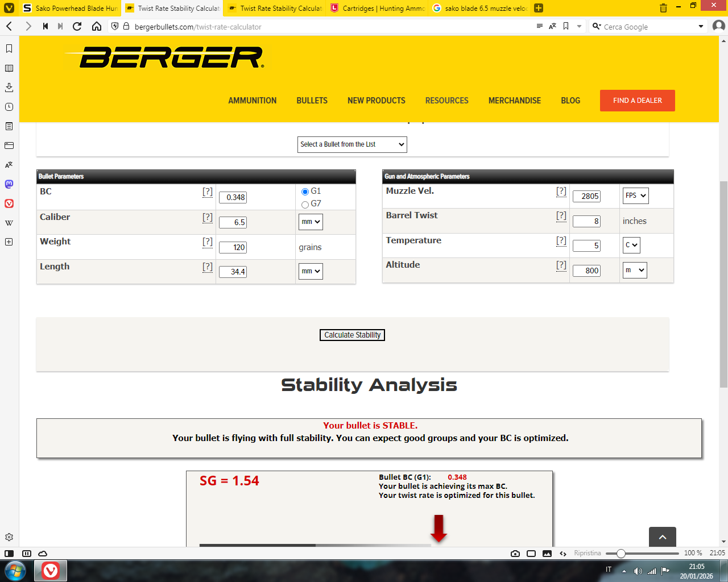The height and width of the screenshot is (582, 728).
Task: Go to the home page icon
Action: pos(97,26)
